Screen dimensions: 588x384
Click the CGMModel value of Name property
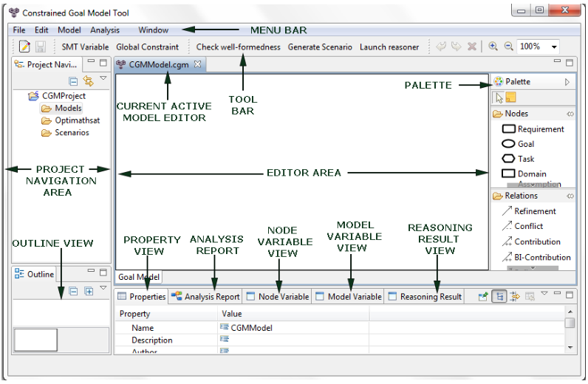pyautogui.click(x=252, y=328)
